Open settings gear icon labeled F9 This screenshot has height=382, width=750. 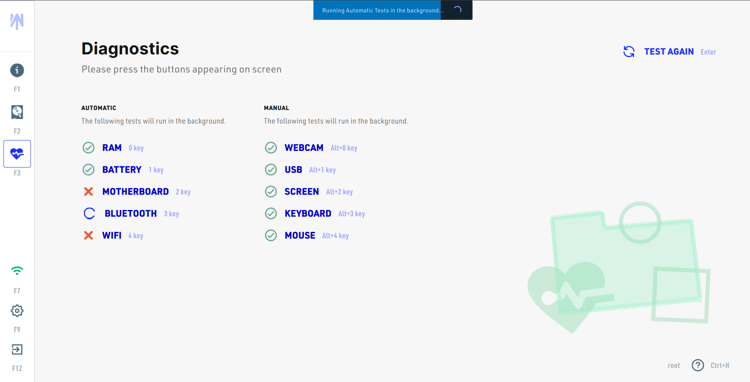click(17, 311)
